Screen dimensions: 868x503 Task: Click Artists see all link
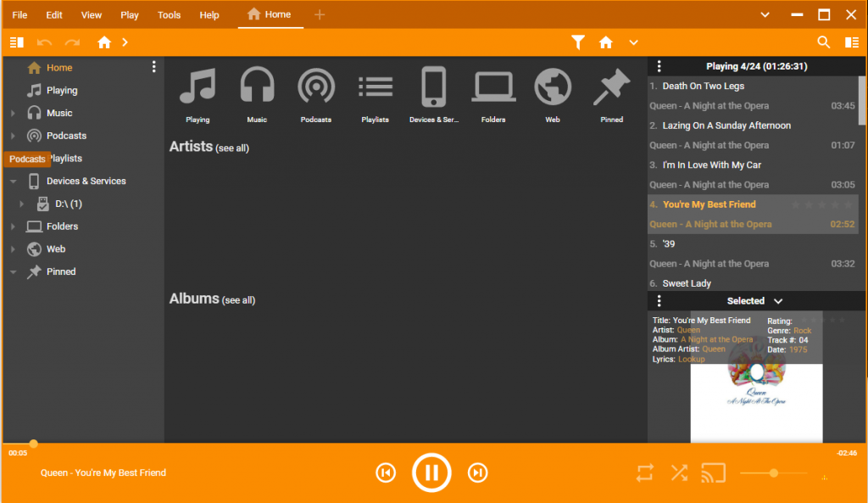click(232, 148)
